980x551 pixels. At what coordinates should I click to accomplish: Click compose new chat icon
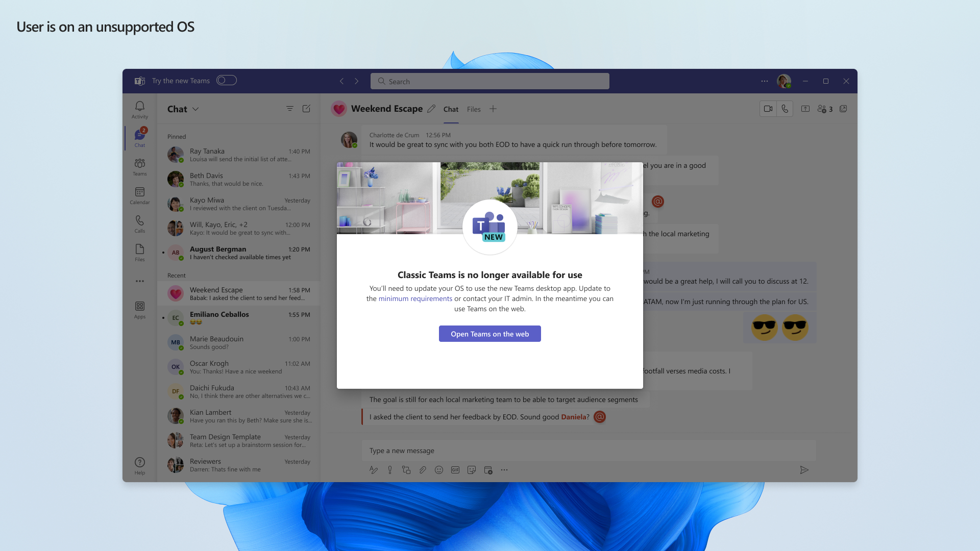pyautogui.click(x=306, y=108)
